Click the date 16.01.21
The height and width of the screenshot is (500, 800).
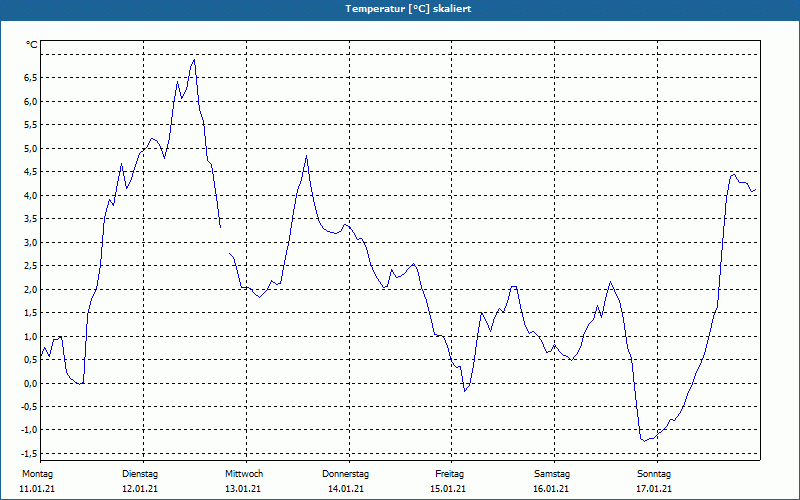click(551, 489)
